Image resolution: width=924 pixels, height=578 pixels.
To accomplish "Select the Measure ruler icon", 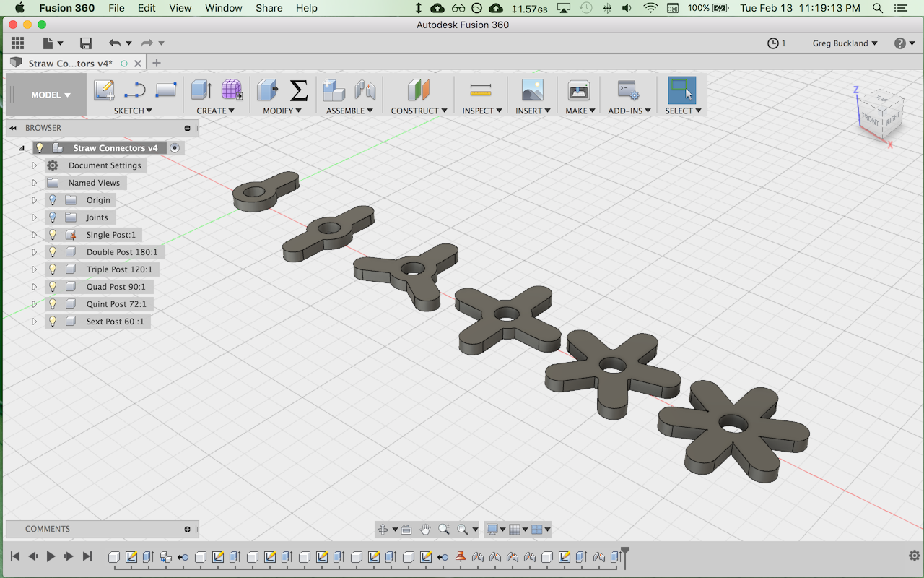I will point(480,90).
